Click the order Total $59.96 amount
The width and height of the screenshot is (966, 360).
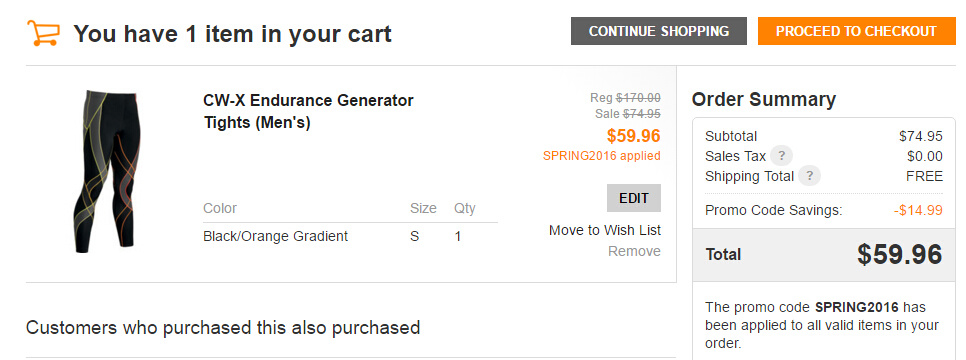899,254
